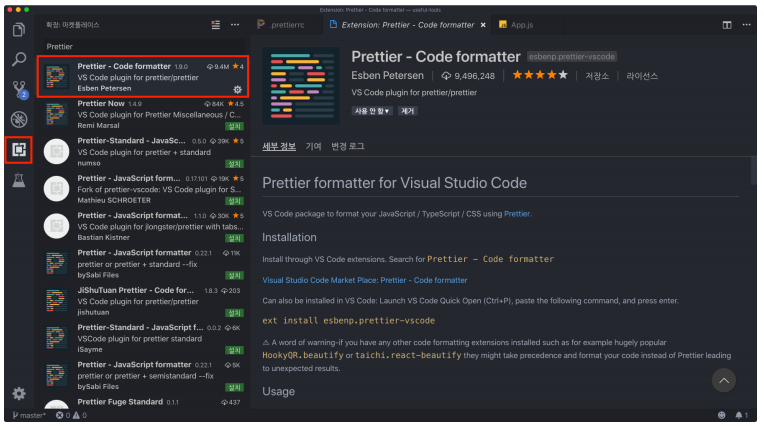Open the 사용 안 함 disable dropdown

click(x=372, y=111)
